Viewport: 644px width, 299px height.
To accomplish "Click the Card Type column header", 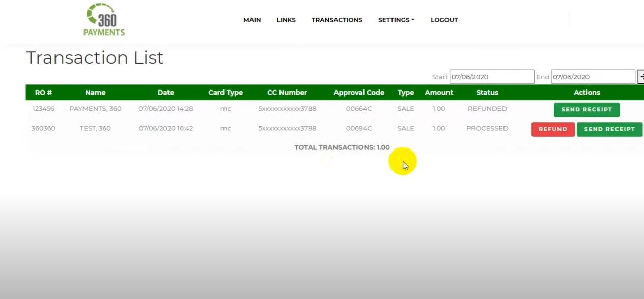I will tap(225, 92).
